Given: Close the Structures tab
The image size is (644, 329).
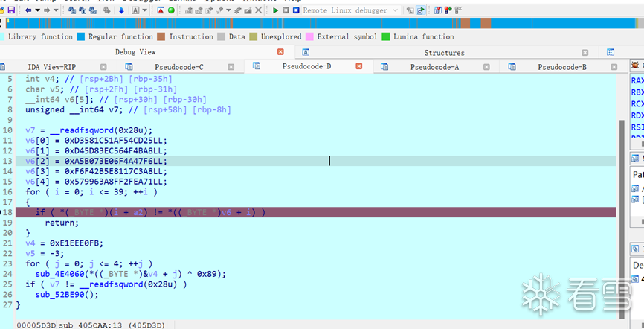Looking at the screenshot, I should [585, 53].
